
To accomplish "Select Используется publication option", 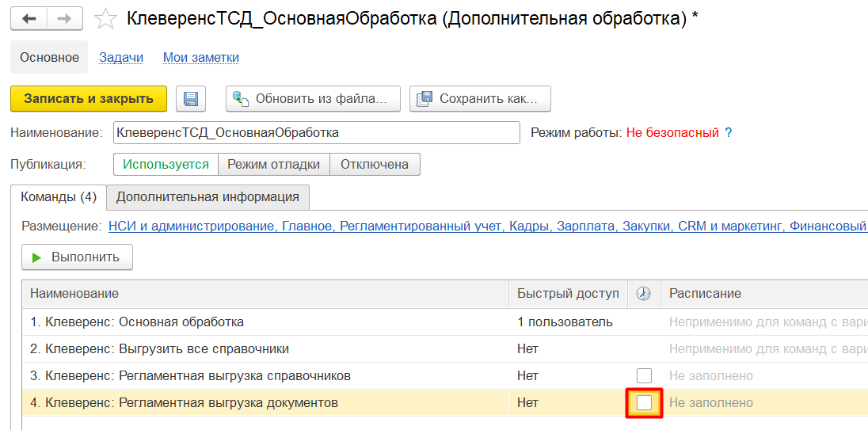I will pos(166,165).
